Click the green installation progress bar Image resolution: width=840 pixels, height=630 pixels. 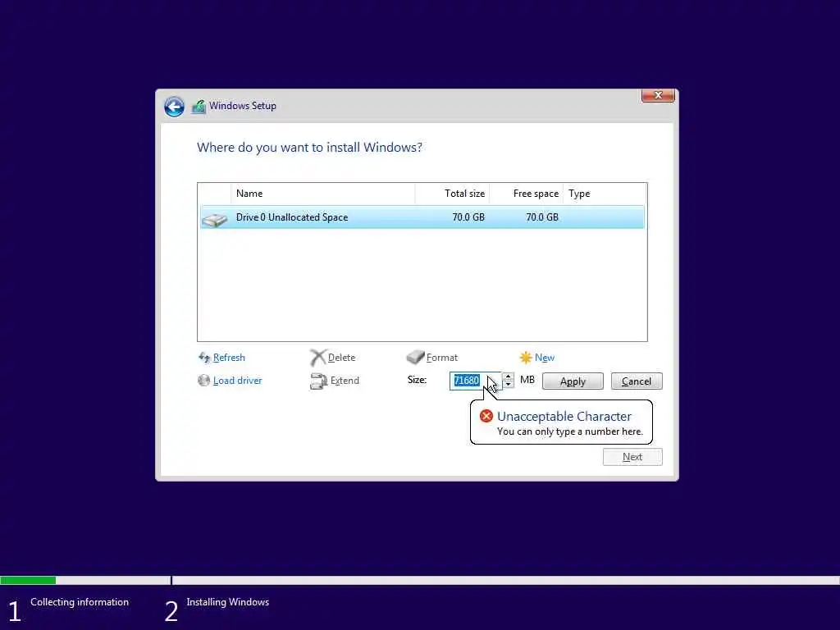coord(28,580)
